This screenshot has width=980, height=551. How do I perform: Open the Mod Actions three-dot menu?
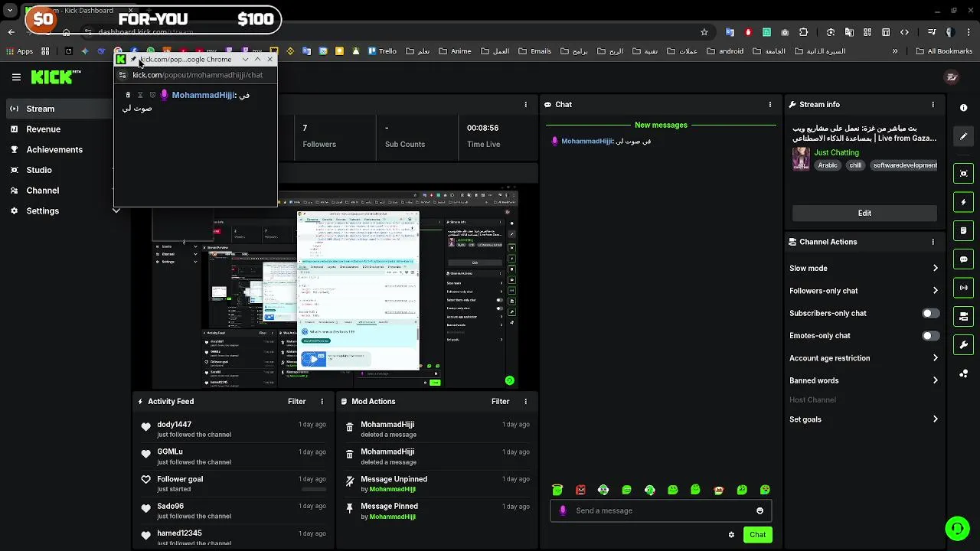525,401
